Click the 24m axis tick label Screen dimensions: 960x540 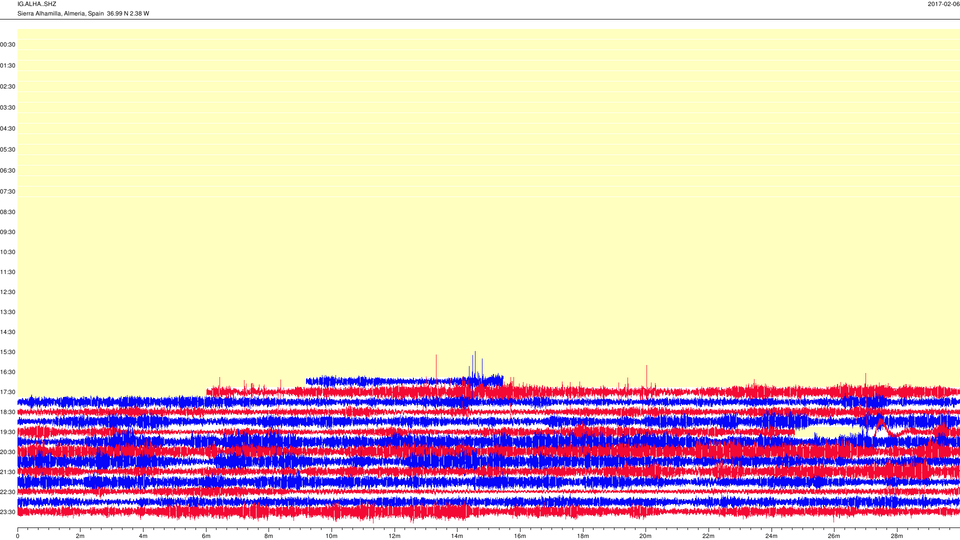(x=771, y=536)
